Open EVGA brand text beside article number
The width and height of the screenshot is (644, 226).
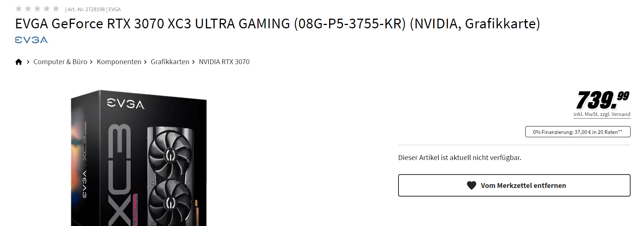[x=115, y=9]
